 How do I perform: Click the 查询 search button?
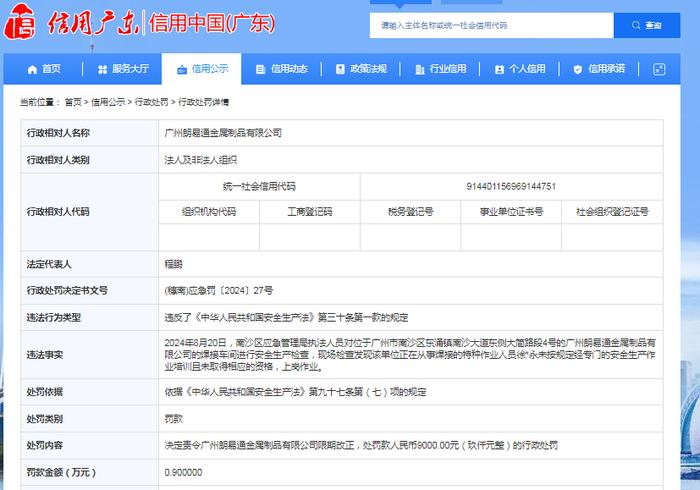pyautogui.click(x=647, y=25)
